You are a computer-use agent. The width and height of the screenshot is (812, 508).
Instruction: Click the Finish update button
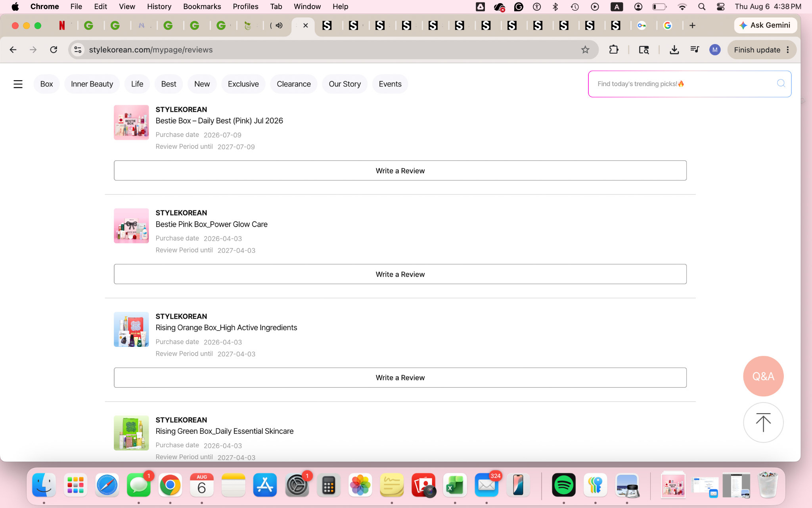762,50
